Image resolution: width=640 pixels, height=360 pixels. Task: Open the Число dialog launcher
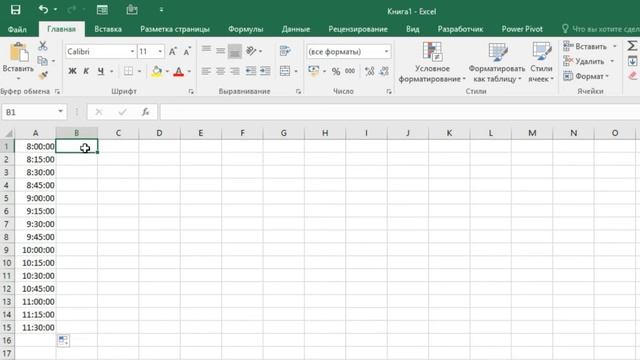point(389,92)
